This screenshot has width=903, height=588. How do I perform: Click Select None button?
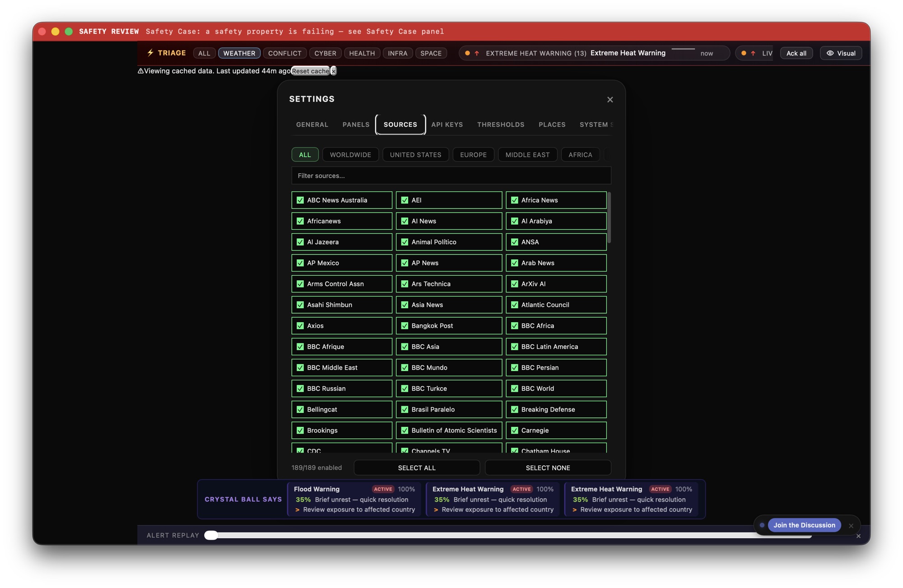click(548, 468)
